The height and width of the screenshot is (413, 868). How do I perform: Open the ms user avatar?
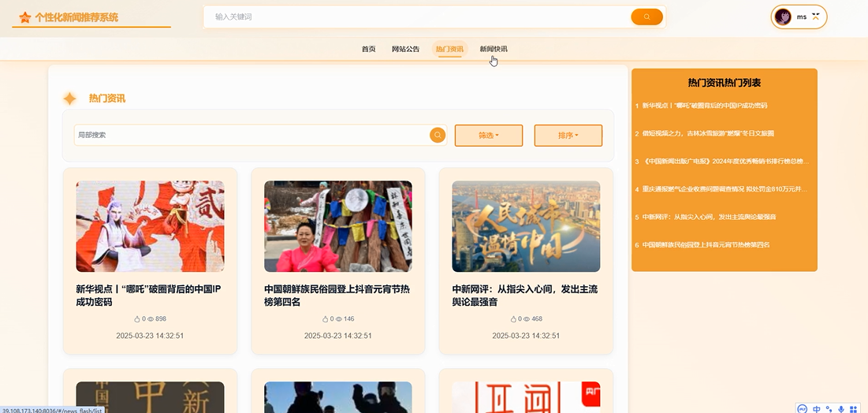click(x=783, y=17)
